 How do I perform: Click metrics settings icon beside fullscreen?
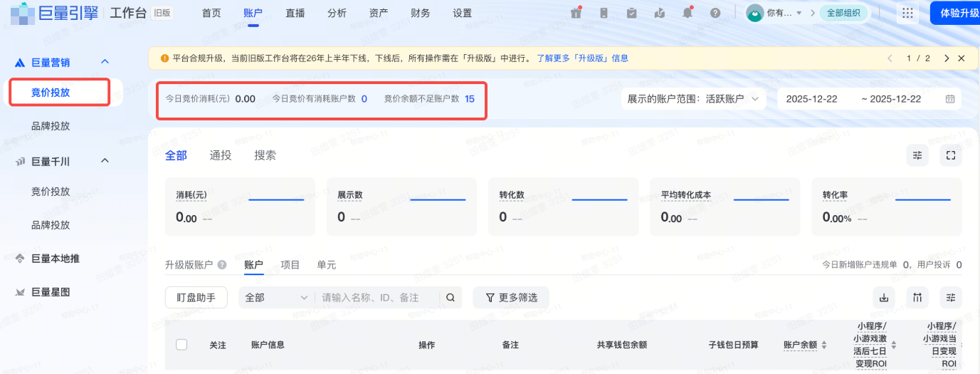pyautogui.click(x=917, y=155)
